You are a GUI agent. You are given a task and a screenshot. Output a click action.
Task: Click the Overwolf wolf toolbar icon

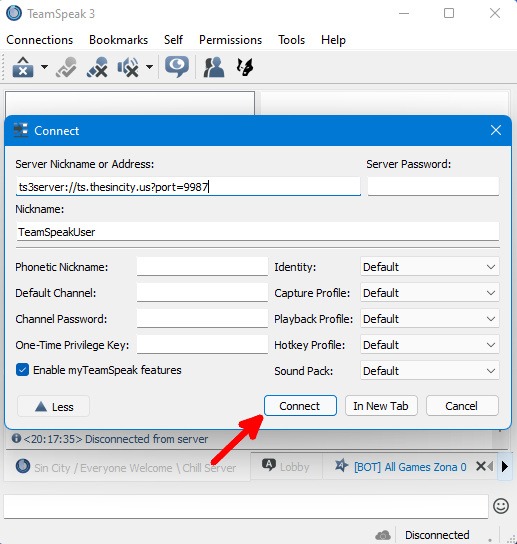click(x=245, y=67)
